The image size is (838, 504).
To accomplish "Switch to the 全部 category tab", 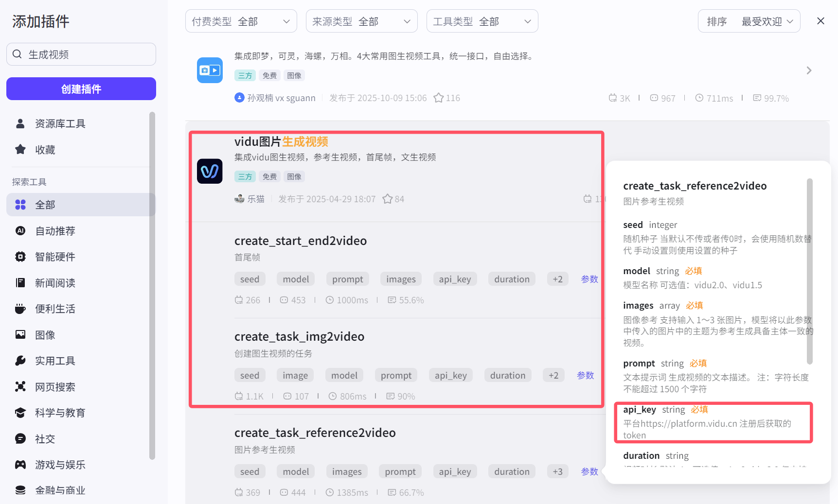I will click(x=45, y=205).
